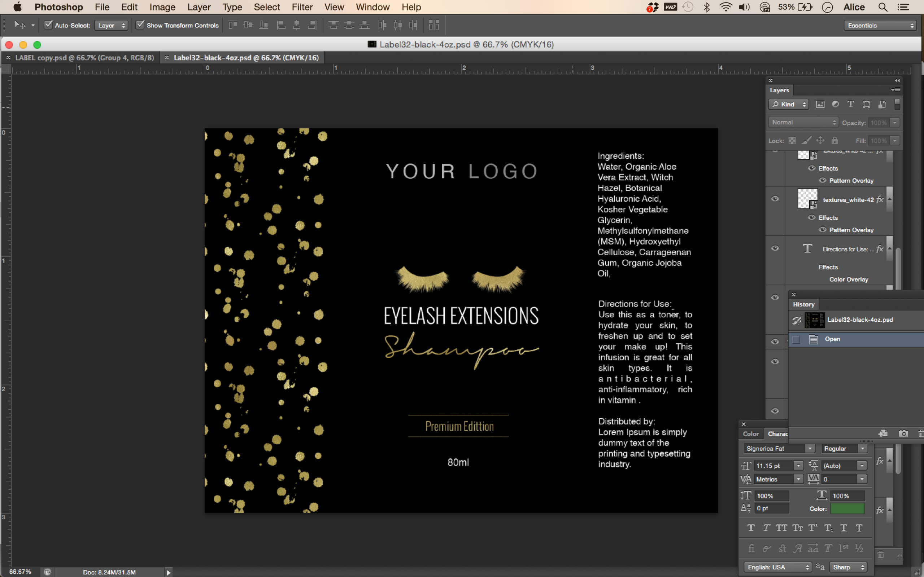Click the smart object filter icon
Viewport: 924px width, 577px height.
[x=882, y=104]
